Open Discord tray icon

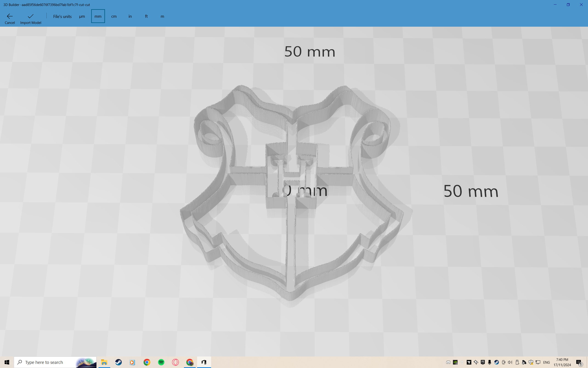click(448, 362)
